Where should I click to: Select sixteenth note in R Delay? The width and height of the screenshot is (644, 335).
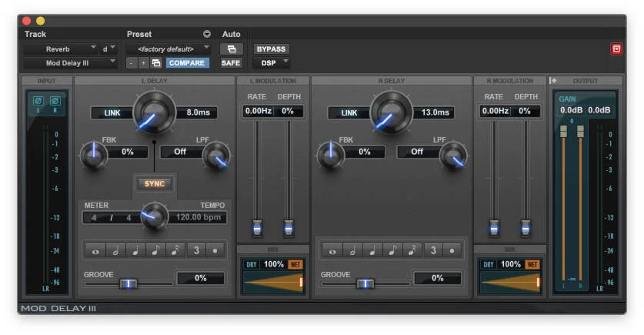coord(412,250)
